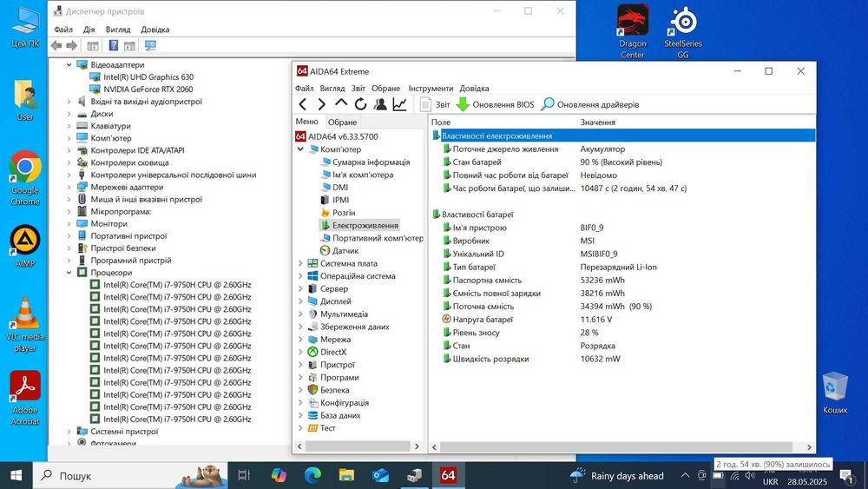
Task: Open Цей ПК desktop icon
Action: (25, 27)
